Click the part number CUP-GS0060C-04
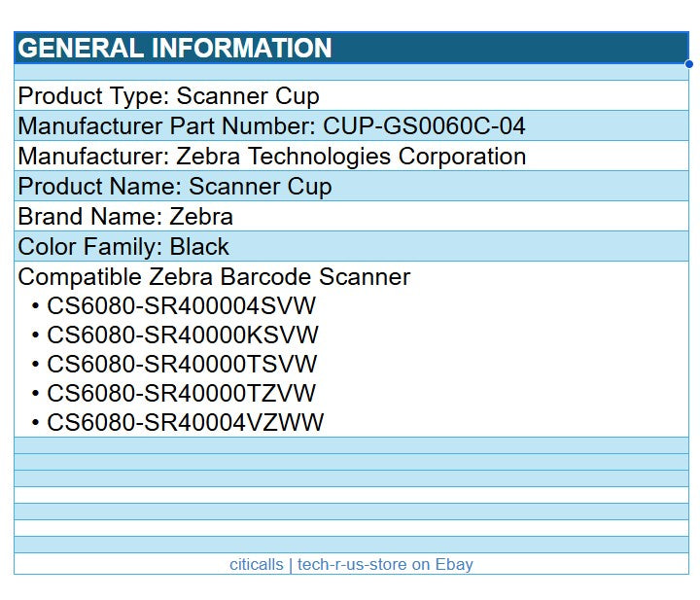 [424, 125]
